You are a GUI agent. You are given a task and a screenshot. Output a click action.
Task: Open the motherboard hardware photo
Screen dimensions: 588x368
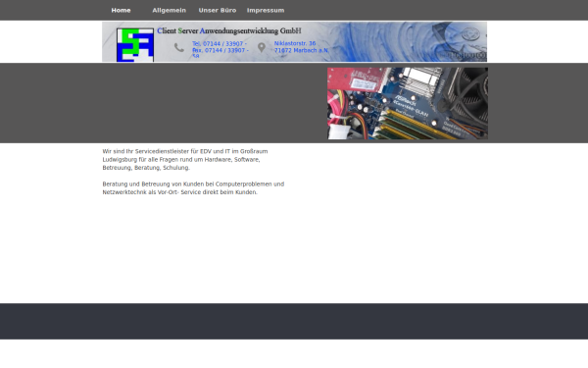(408, 103)
